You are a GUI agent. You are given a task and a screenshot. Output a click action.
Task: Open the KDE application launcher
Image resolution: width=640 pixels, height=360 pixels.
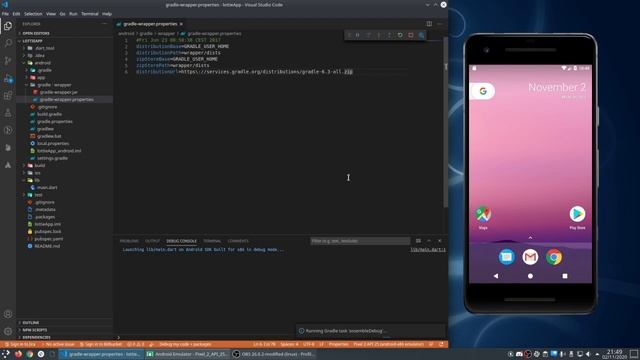pos(6,354)
